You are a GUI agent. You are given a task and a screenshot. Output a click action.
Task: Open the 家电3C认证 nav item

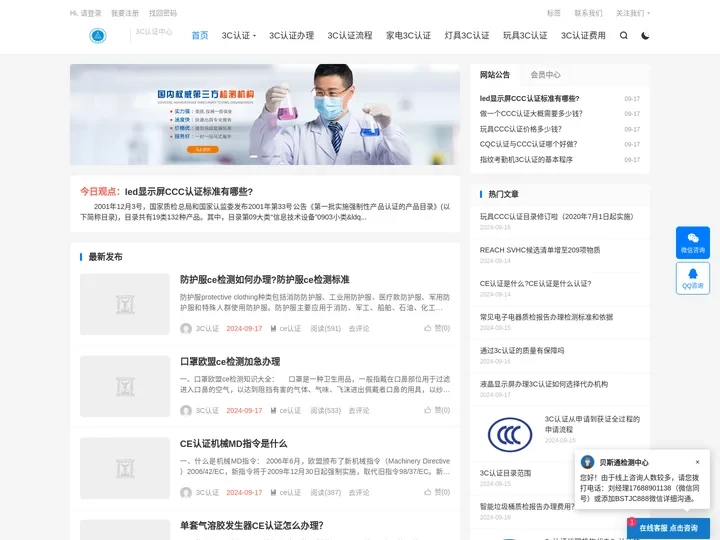pyautogui.click(x=408, y=35)
